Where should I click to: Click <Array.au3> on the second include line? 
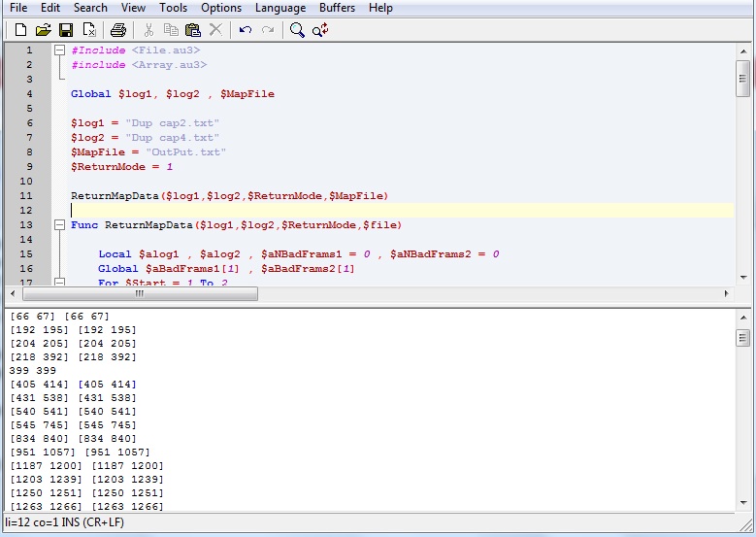tap(169, 65)
